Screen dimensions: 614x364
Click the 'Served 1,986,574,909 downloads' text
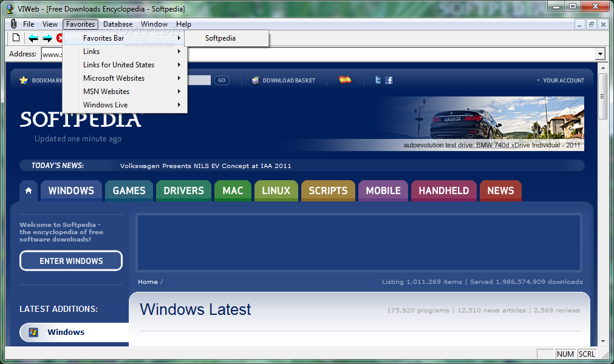click(527, 281)
